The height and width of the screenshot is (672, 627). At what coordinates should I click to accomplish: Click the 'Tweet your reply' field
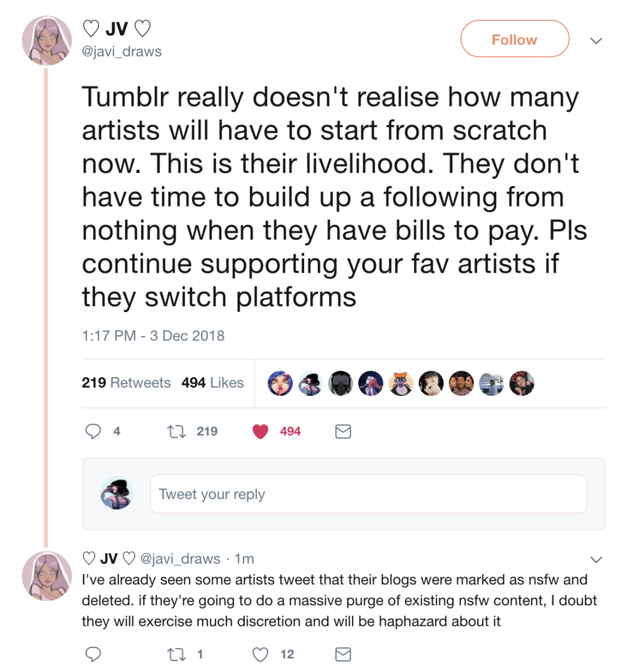pos(368,494)
